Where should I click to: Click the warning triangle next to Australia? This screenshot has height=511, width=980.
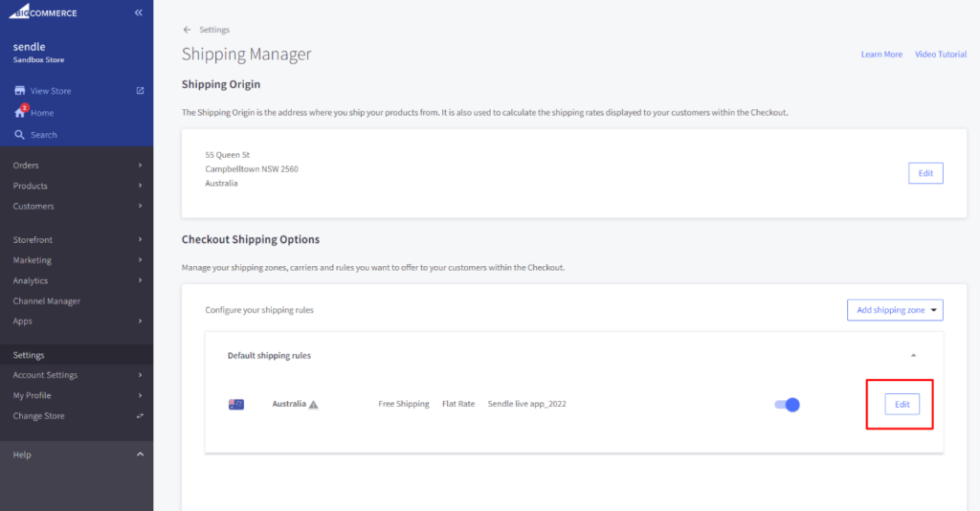(313, 405)
